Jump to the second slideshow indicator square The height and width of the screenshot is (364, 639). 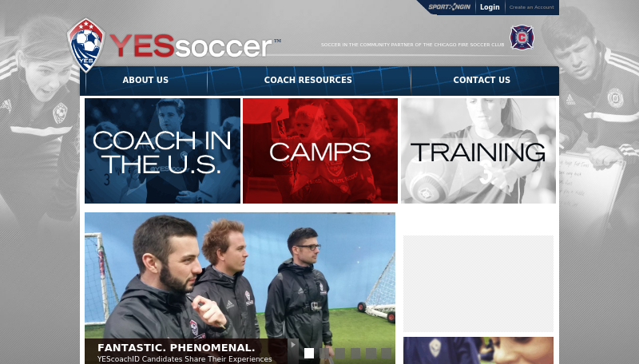coord(325,353)
